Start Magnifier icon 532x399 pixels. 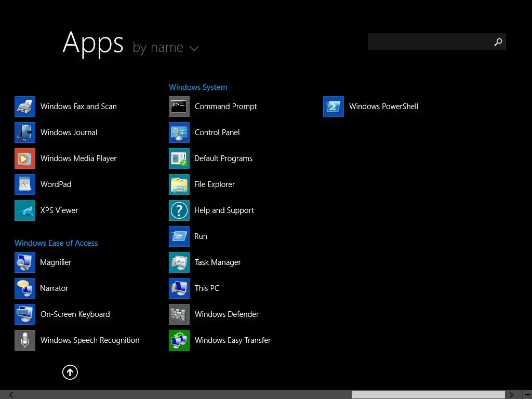25,262
